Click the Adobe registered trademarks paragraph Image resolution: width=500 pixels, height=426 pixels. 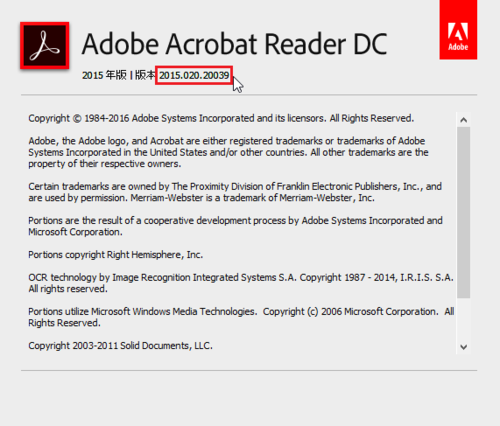pos(228,152)
